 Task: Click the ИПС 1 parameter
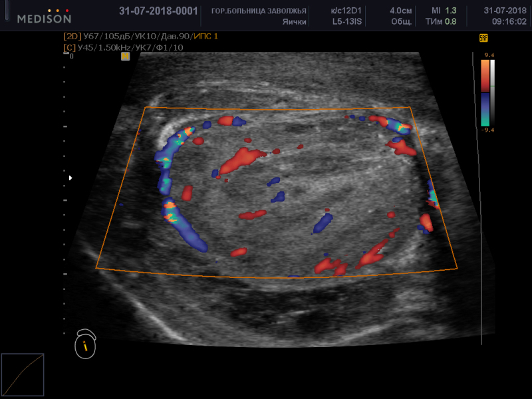(x=206, y=36)
